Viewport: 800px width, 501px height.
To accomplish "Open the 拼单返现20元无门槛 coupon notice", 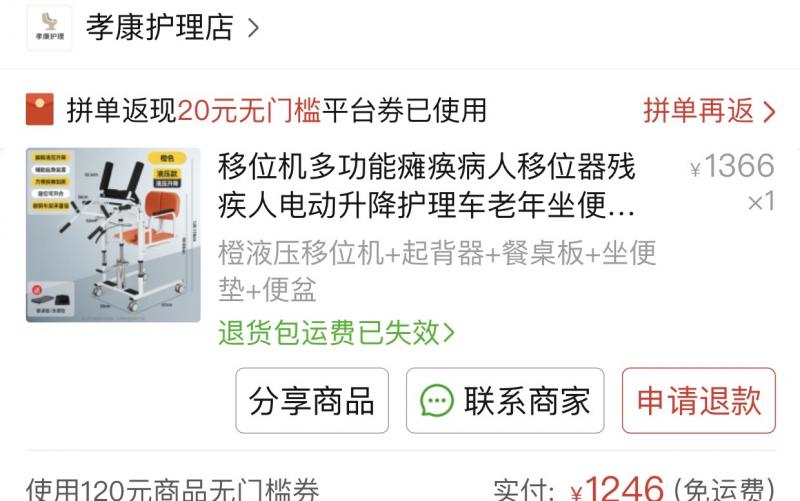I will [x=276, y=110].
